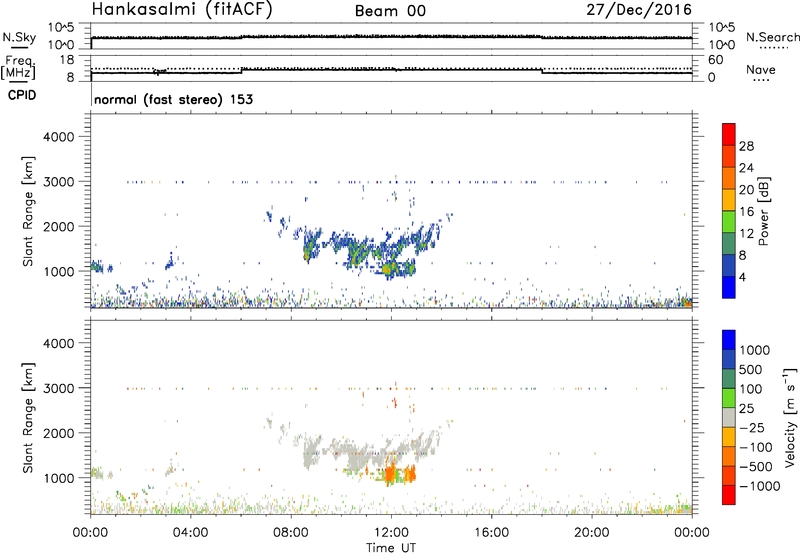Click the N.Sky axis label
Viewport: 800px width, 554px height.
click(19, 37)
